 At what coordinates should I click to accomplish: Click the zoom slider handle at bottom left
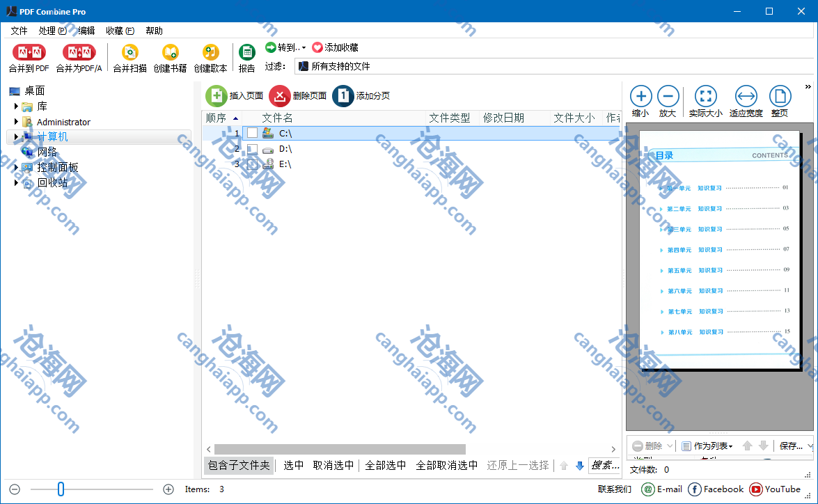pos(61,489)
